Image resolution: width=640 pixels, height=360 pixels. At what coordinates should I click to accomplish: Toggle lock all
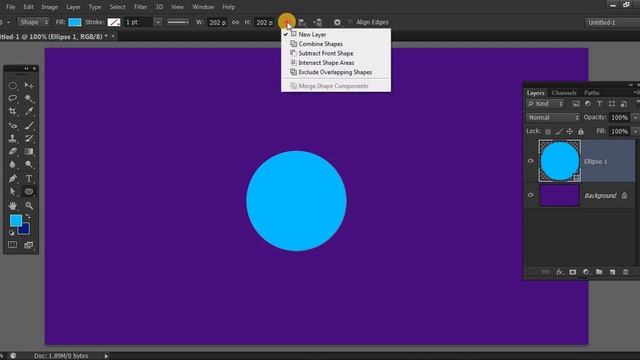(x=580, y=131)
